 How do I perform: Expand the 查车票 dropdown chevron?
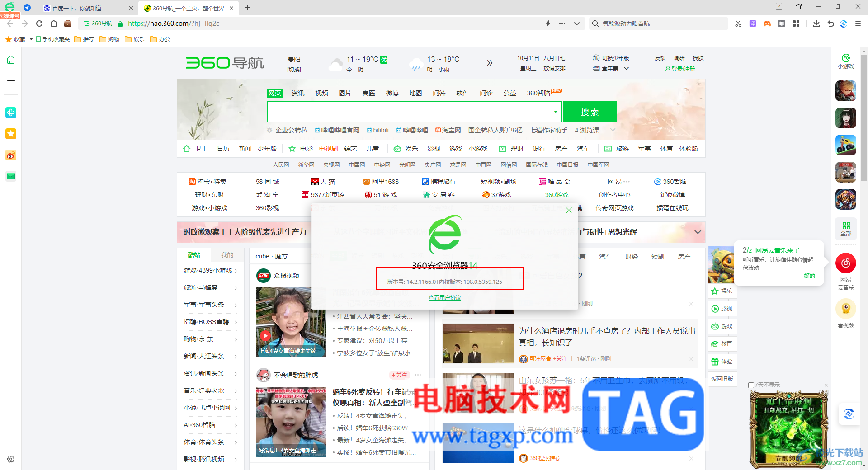(627, 68)
